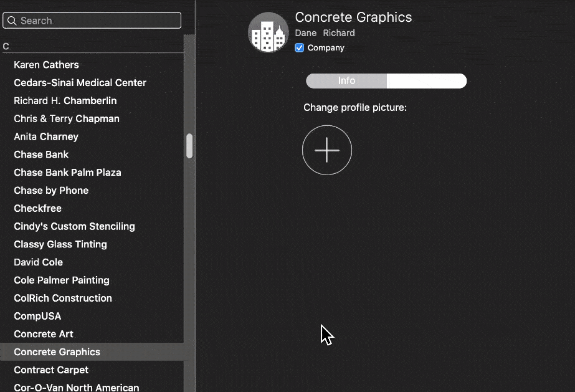Select the Checkfree contact
575x392 pixels.
(92, 208)
